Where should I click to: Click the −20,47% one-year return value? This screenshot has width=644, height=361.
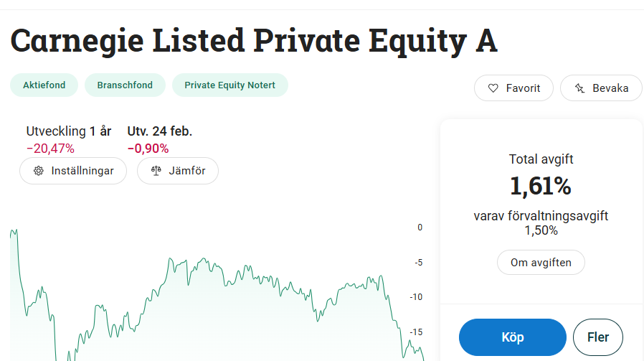click(50, 149)
